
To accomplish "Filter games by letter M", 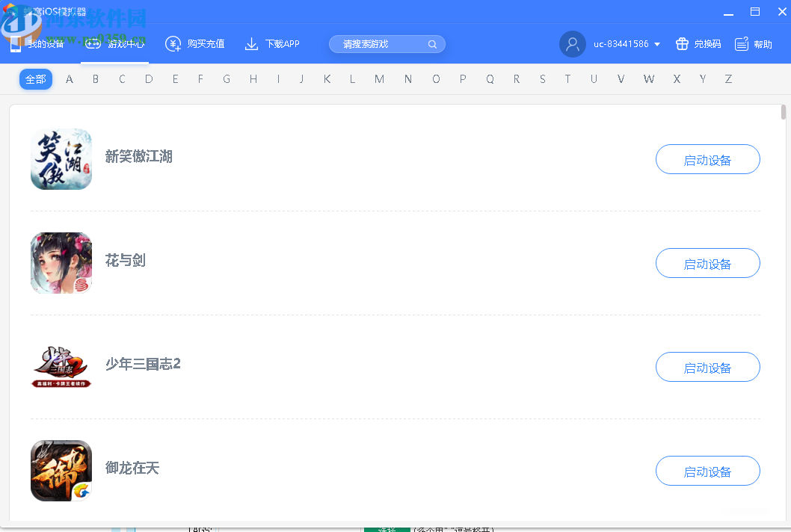I will coord(379,78).
